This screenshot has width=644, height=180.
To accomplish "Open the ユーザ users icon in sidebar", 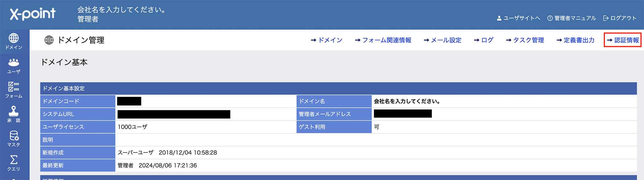I will [14, 65].
